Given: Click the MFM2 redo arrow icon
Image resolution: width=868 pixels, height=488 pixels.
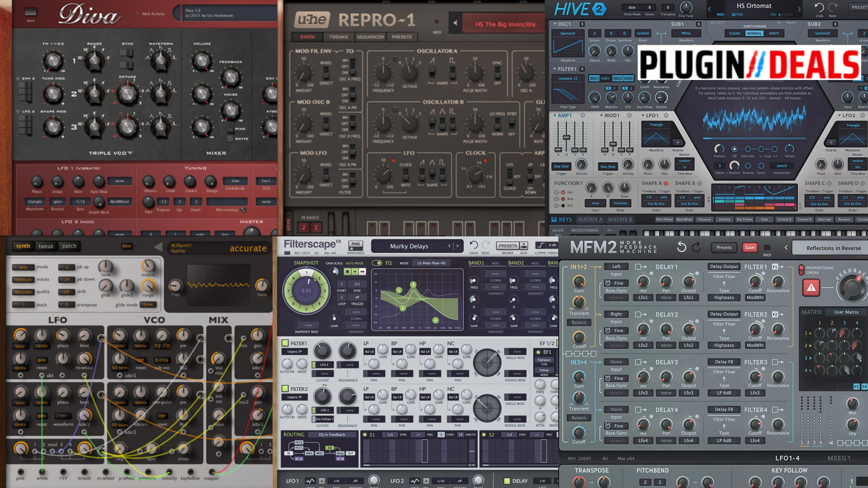Looking at the screenshot, I should coord(697,247).
